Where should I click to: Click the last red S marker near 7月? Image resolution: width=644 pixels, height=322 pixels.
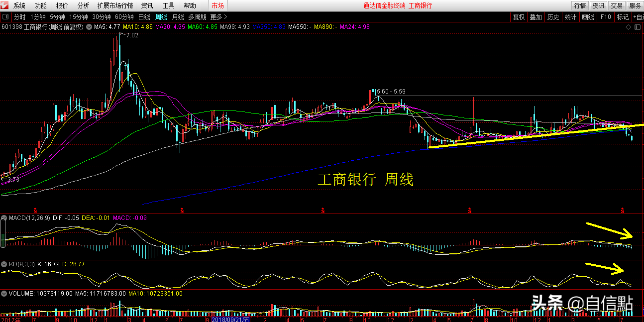622,211
